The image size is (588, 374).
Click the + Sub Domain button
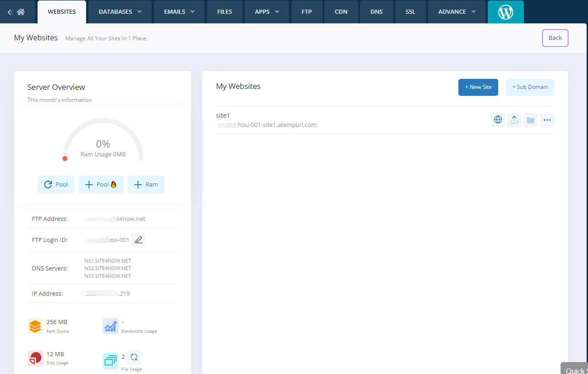[530, 87]
